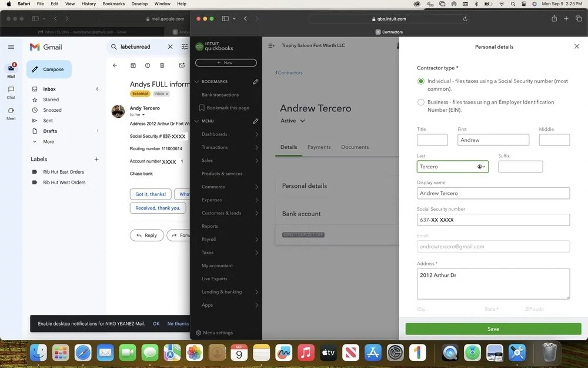Click the Compose button in Gmail
588x368 pixels.
tap(49, 69)
